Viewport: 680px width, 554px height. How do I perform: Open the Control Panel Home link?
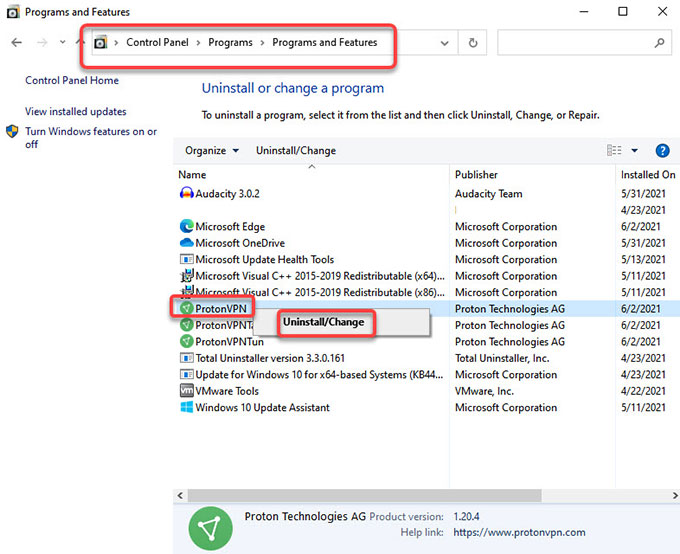point(72,80)
